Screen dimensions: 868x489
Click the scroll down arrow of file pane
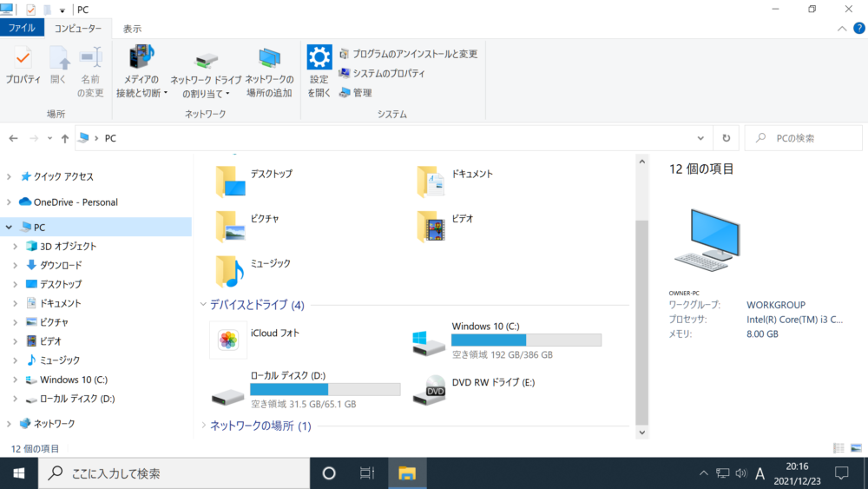[641, 433]
